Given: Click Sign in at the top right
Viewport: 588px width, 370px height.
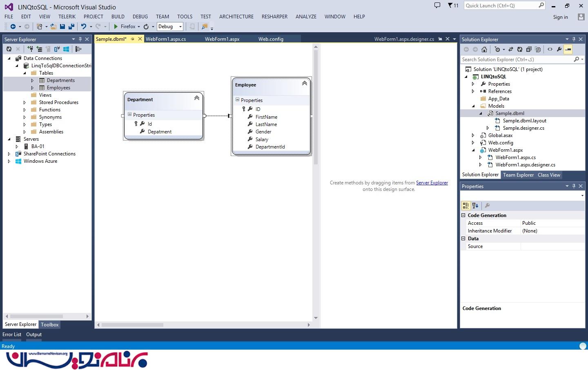Looking at the screenshot, I should 560,17.
